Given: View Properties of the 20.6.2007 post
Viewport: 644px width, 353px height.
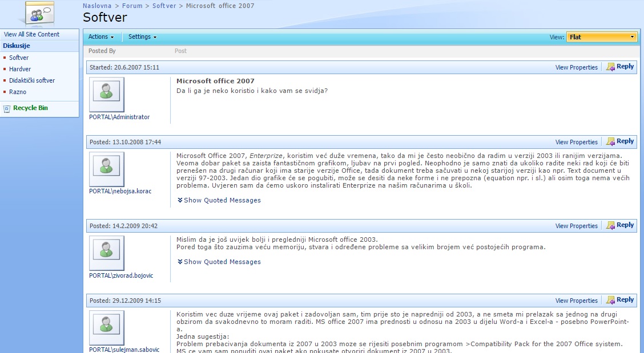Looking at the screenshot, I should [576, 67].
